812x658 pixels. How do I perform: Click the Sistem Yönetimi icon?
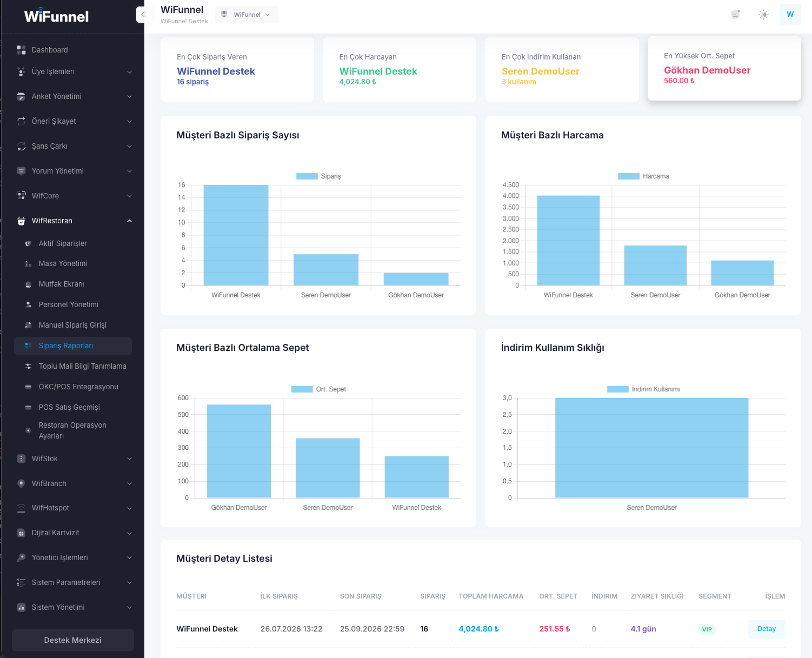(21, 607)
